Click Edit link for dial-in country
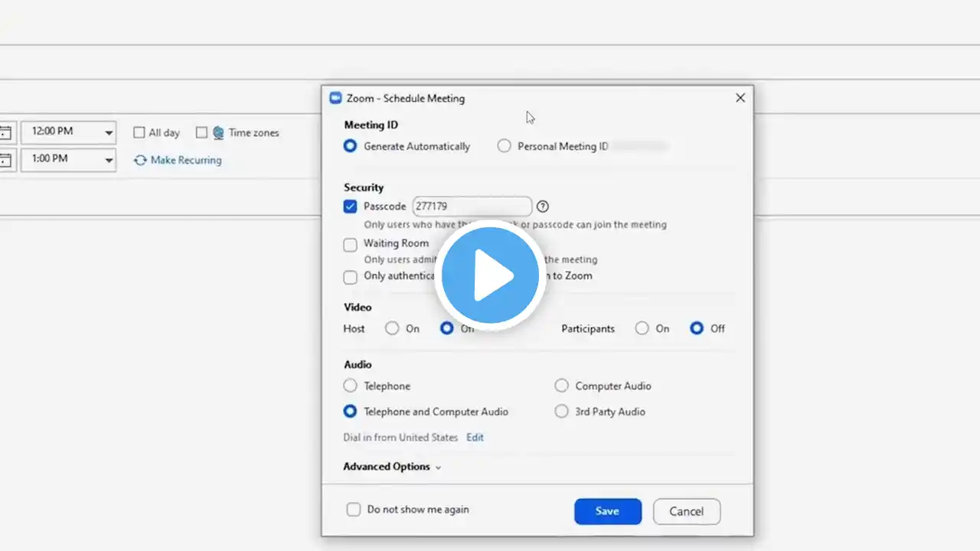 (475, 438)
